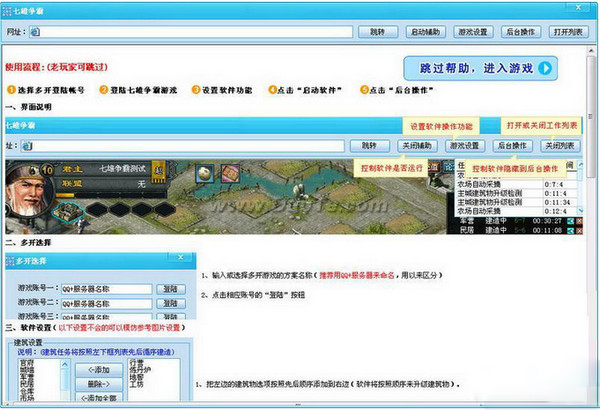Close the 多开选择 dialog with X
This screenshot has height=410, width=600.
click(x=181, y=257)
